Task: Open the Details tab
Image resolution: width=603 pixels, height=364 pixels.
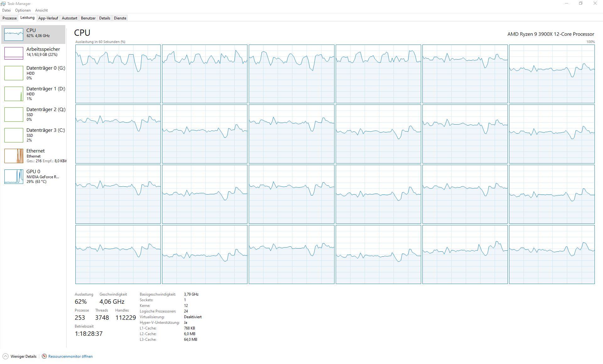Action: (105, 18)
